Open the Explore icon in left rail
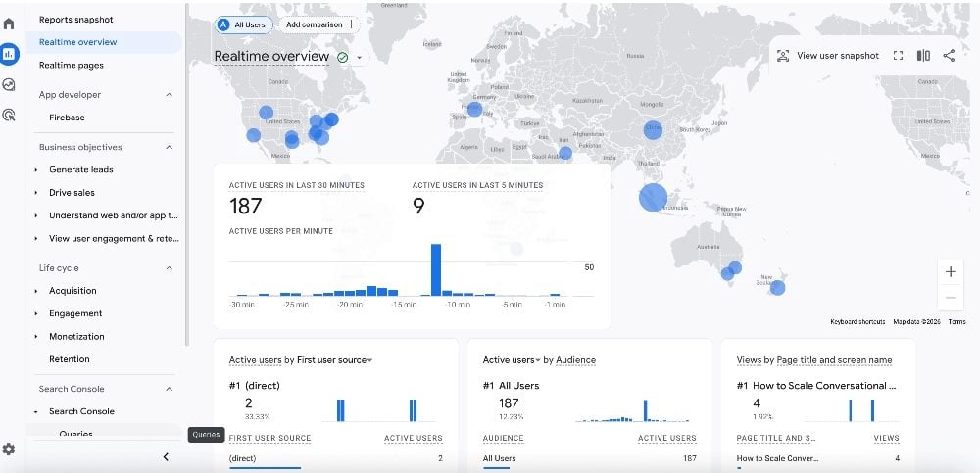The image size is (980, 473). [9, 85]
